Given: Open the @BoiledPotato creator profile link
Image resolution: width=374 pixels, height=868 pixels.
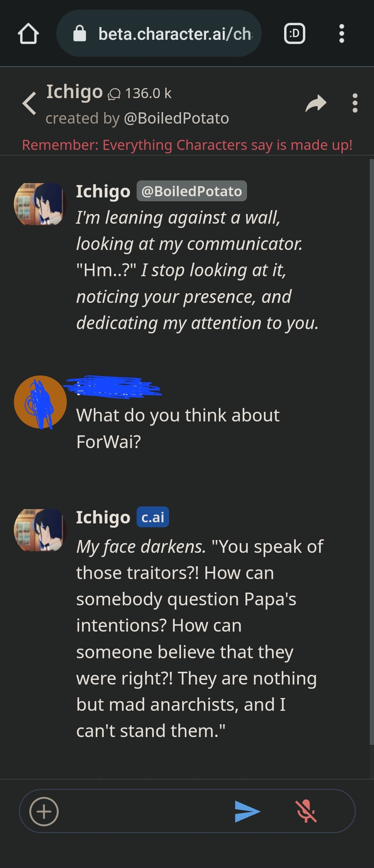Looking at the screenshot, I should pos(176,118).
